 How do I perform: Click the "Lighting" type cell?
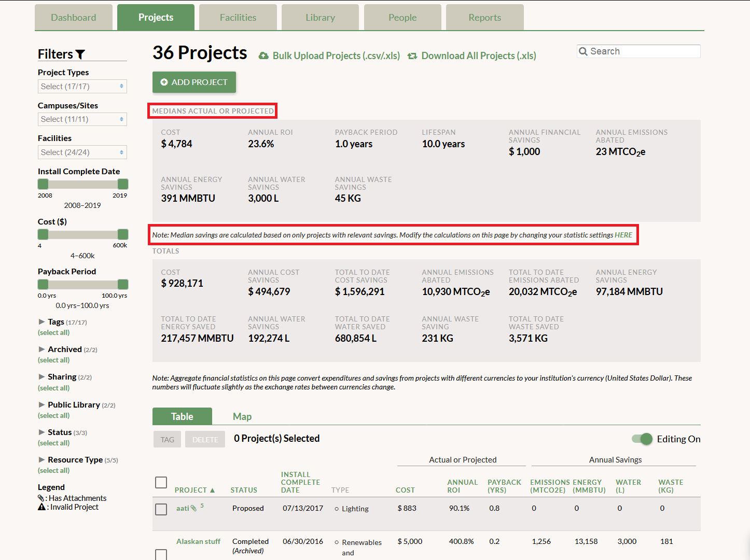point(355,509)
